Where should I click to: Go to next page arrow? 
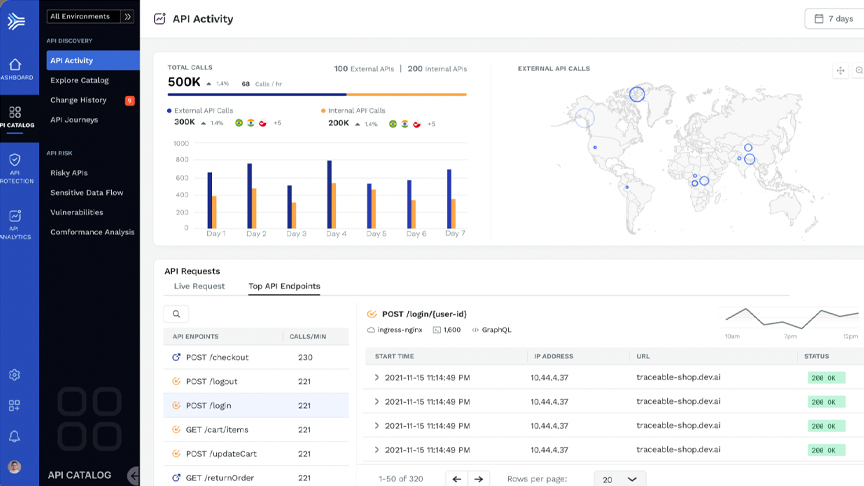click(x=478, y=479)
